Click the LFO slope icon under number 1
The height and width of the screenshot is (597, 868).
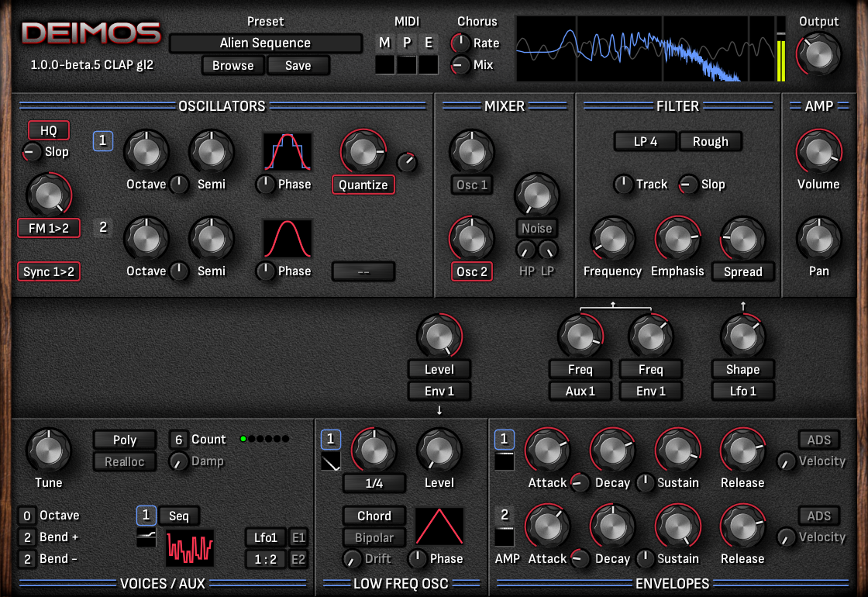[331, 463]
